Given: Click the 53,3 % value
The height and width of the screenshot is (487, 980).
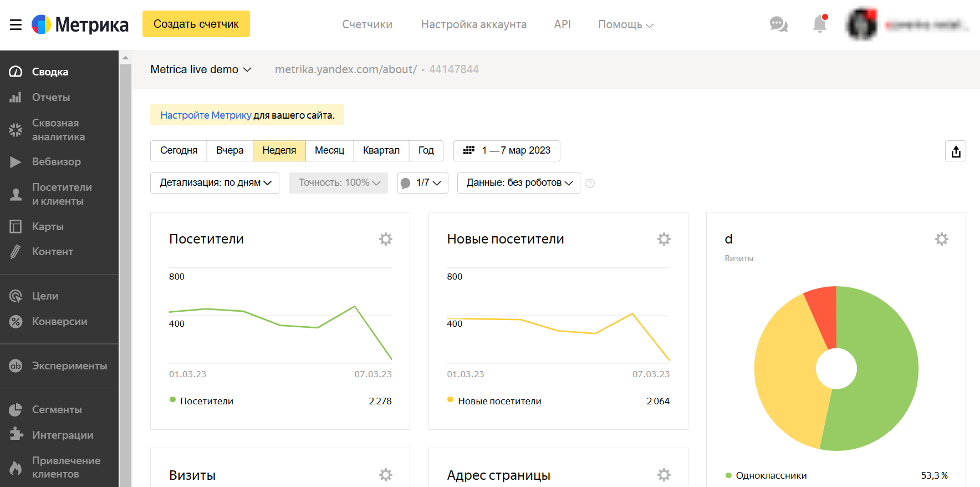Looking at the screenshot, I should click(935, 475).
